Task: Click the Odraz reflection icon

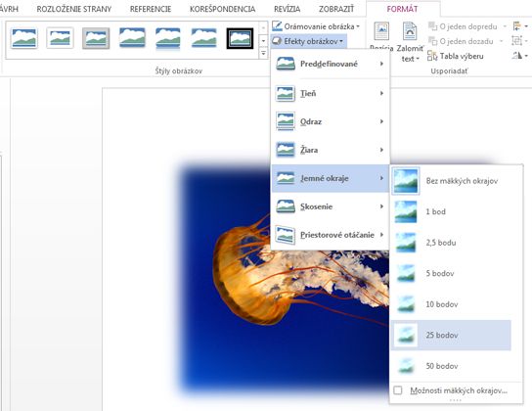Action: pyautogui.click(x=286, y=121)
